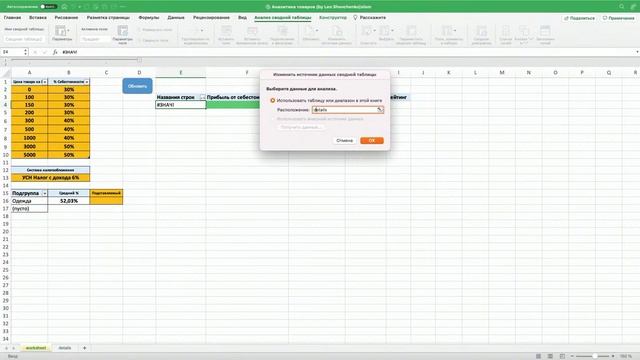Click the Home icon in title bar
Image resolution: width=640 pixels, height=360 pixels.
pyautogui.click(x=64, y=7)
